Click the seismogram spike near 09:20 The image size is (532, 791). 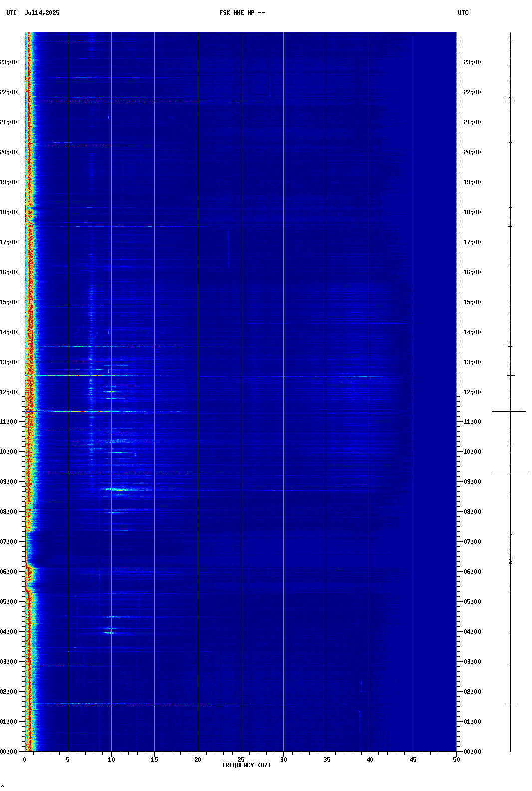[x=510, y=472]
